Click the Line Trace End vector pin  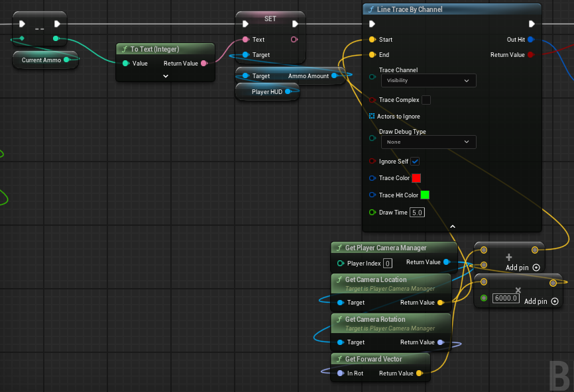tap(373, 55)
